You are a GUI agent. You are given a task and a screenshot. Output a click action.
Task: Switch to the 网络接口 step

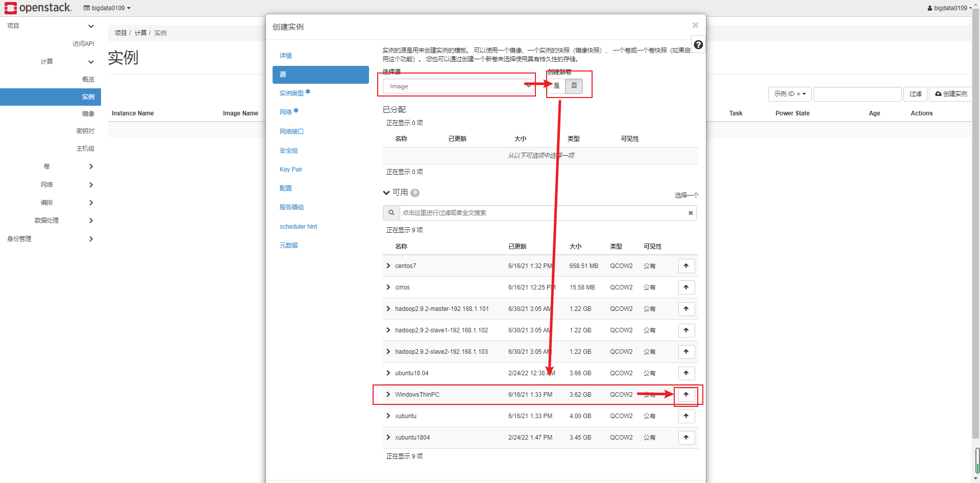pos(291,131)
